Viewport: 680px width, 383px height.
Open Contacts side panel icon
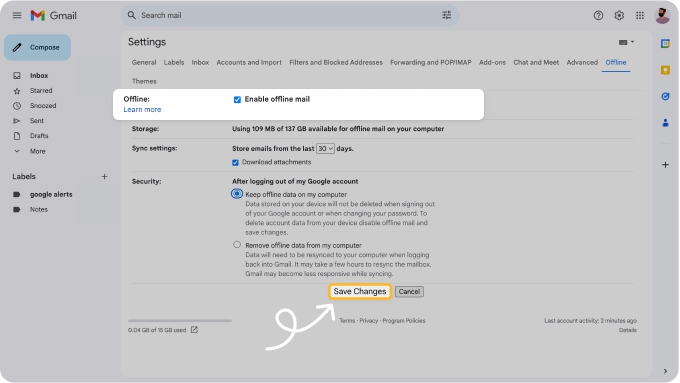click(x=665, y=123)
